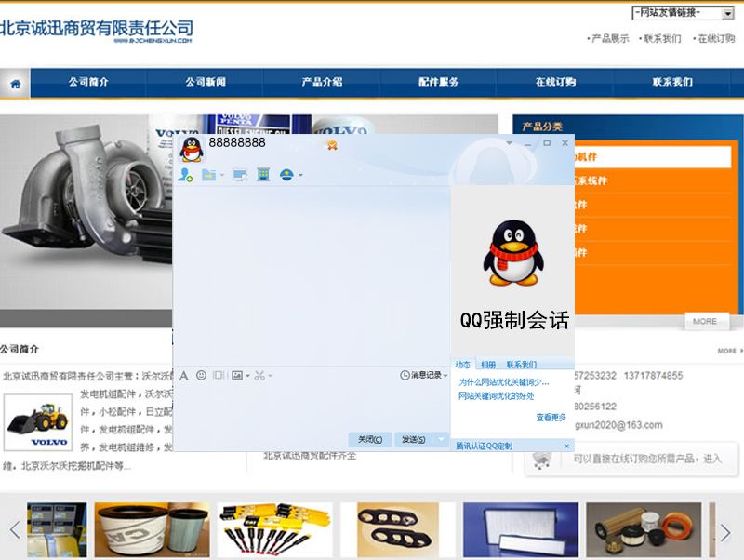Open dropdown beside file transfer icon

pyautogui.click(x=221, y=175)
